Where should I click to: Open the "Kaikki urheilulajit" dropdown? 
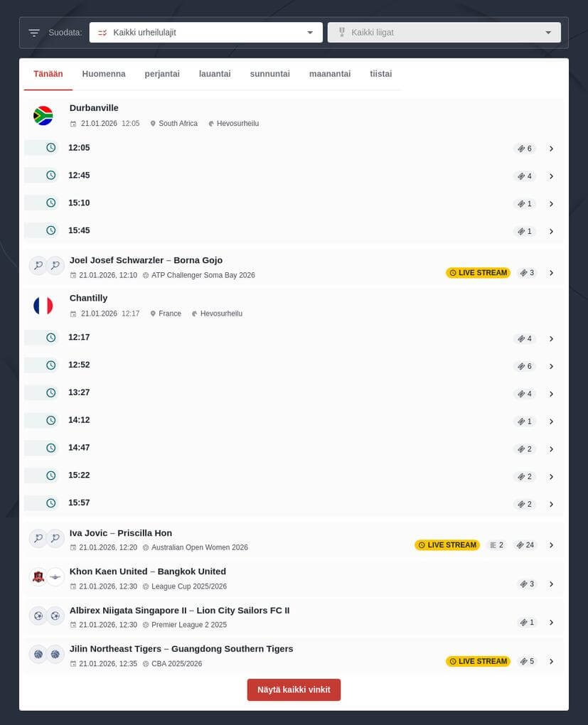(x=205, y=32)
